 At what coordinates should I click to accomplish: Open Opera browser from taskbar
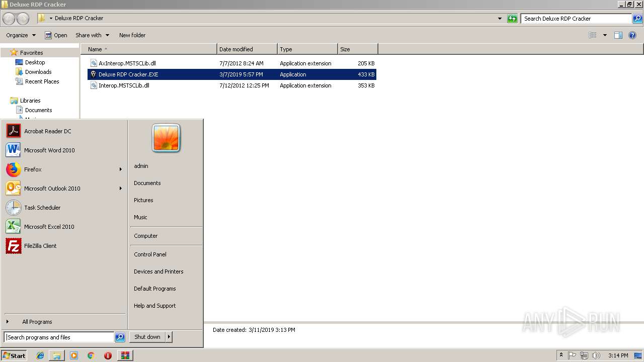coord(108,355)
